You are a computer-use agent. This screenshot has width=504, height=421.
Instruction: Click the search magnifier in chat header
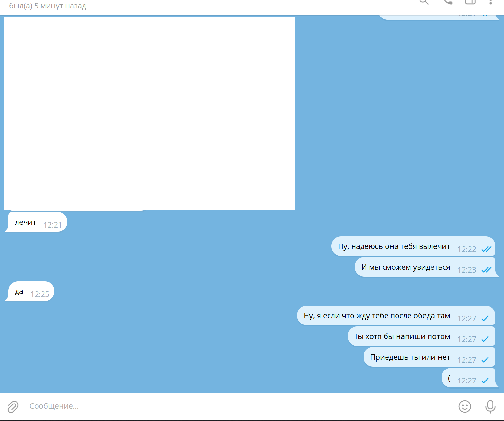(x=424, y=2)
